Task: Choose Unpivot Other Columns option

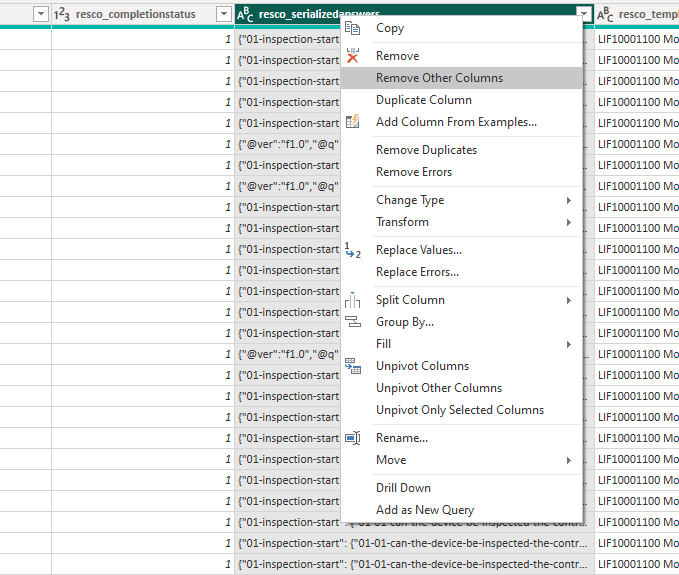Action: (438, 388)
